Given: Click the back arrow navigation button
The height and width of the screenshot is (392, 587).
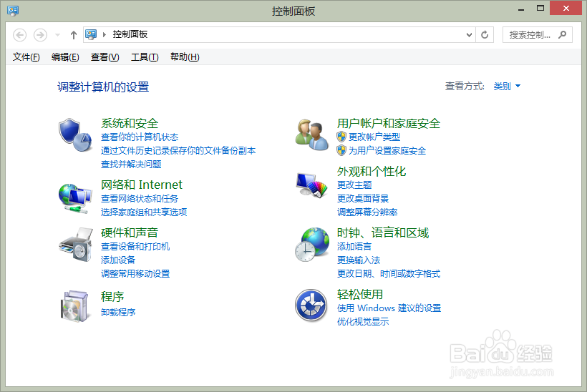Looking at the screenshot, I should (20, 35).
